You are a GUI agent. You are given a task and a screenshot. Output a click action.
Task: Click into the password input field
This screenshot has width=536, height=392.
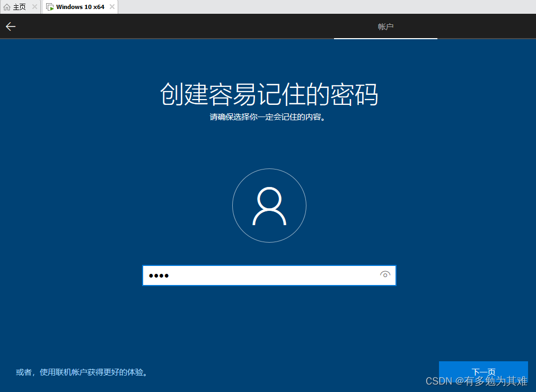(269, 275)
